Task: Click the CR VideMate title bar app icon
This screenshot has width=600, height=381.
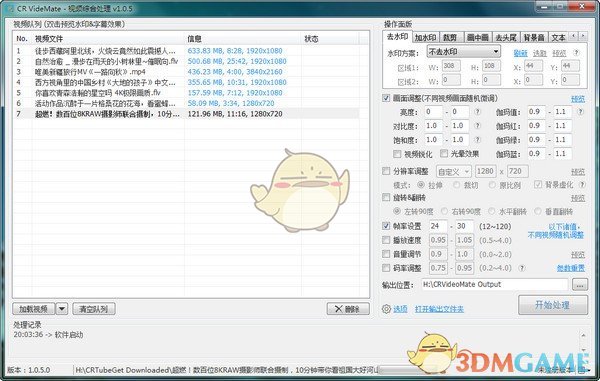Action: [x=11, y=8]
